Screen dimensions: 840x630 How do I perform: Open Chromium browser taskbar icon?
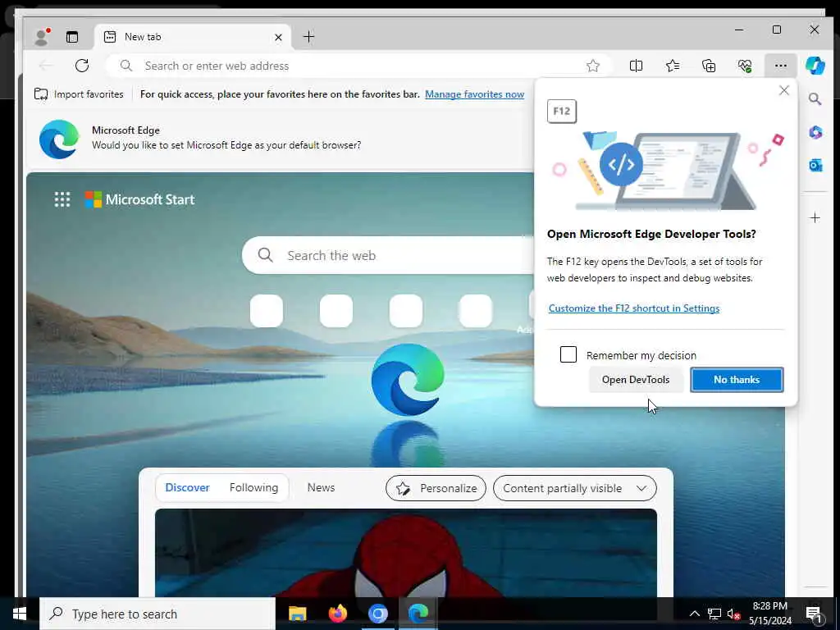click(377, 614)
